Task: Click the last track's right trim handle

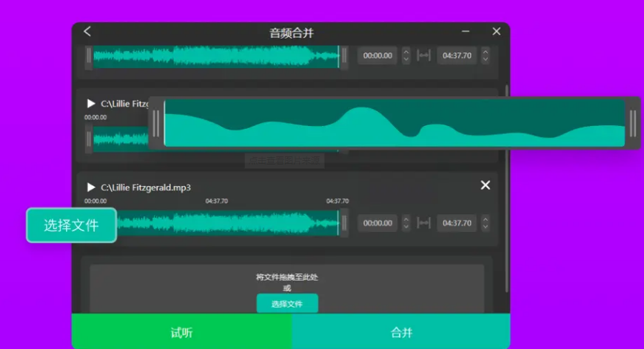Action: (344, 223)
